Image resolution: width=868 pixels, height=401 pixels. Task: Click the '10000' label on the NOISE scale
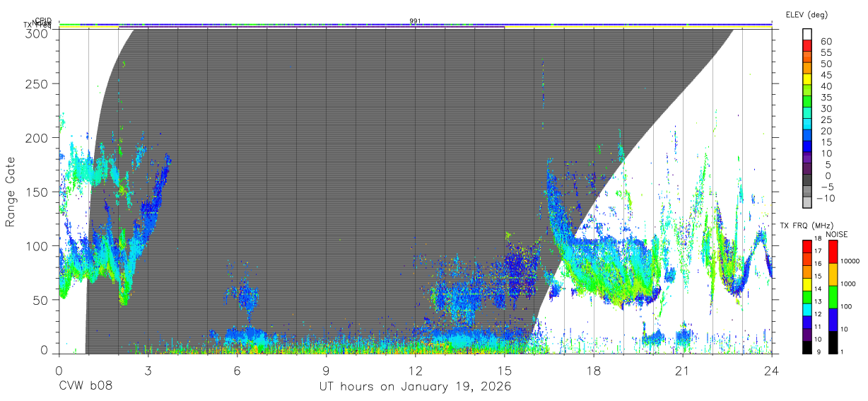[x=850, y=261]
